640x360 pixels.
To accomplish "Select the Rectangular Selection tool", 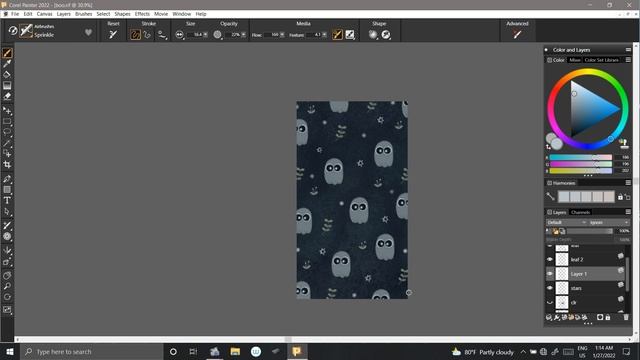I will (x=7, y=121).
